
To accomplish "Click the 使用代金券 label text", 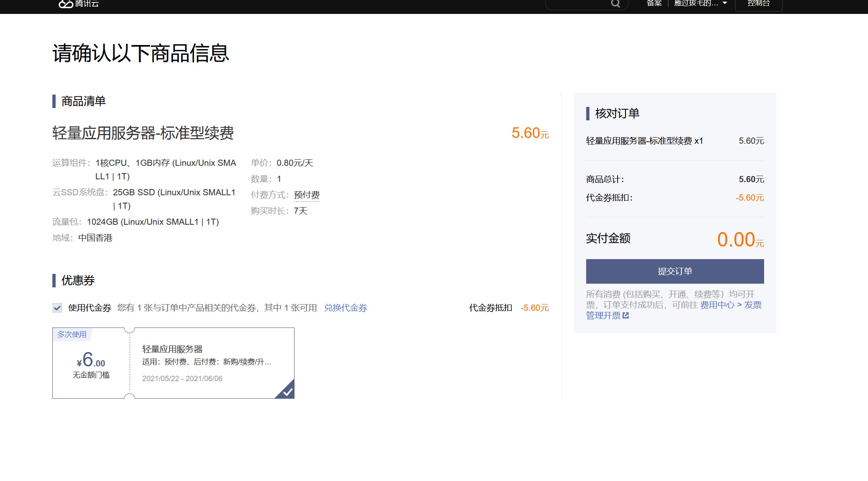I will (x=90, y=308).
